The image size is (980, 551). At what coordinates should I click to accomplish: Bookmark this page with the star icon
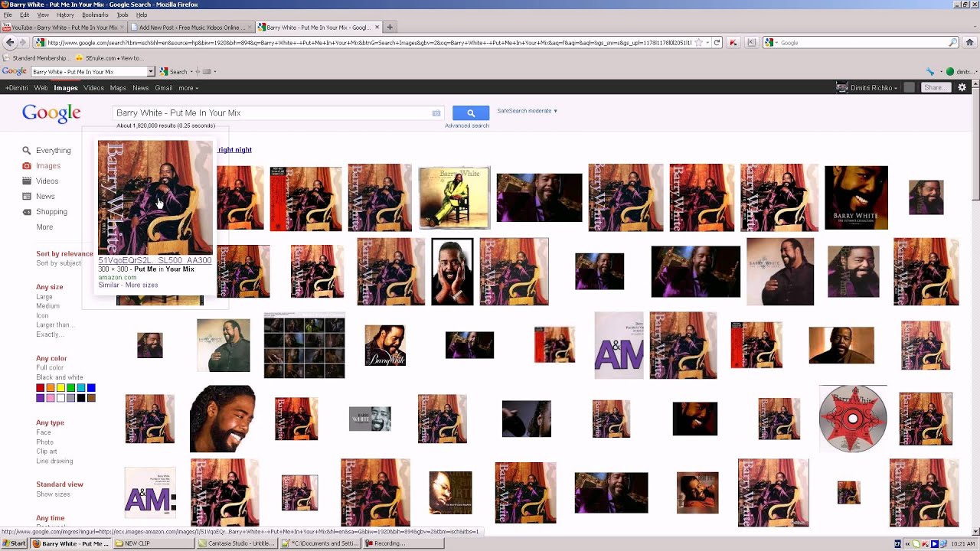click(x=698, y=43)
